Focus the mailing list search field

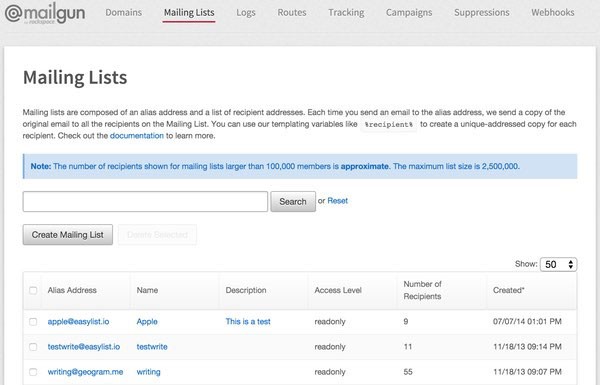pyautogui.click(x=145, y=201)
